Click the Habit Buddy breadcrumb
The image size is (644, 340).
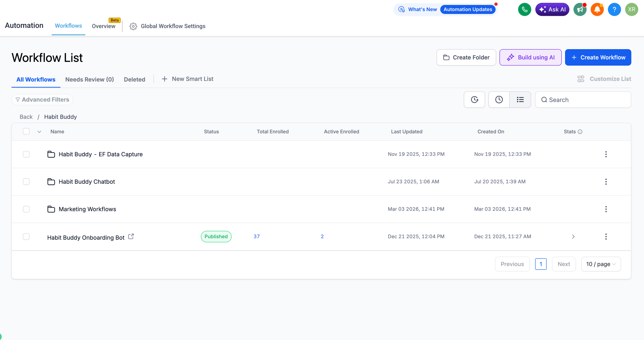61,117
